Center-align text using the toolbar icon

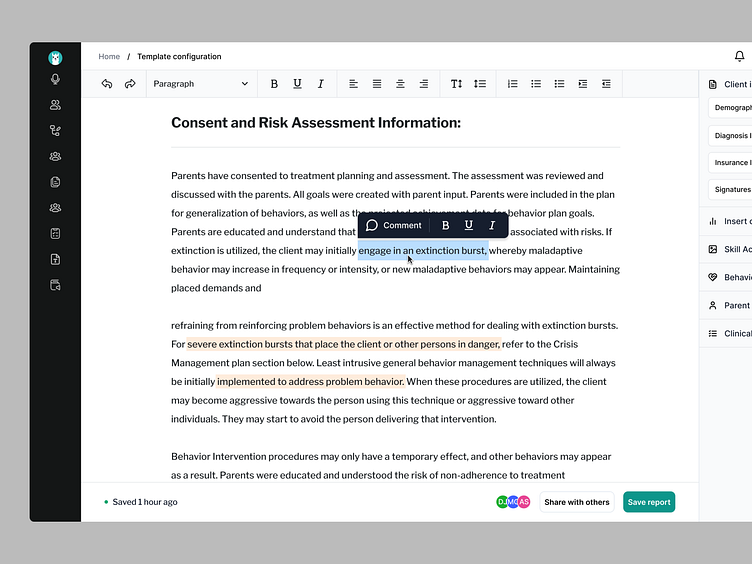[x=400, y=84]
